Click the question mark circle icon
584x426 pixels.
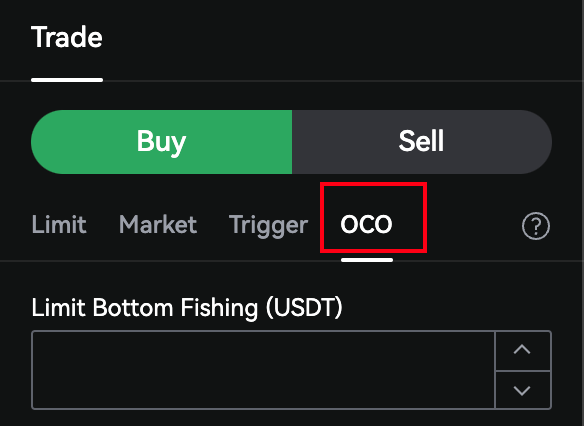pos(536,226)
